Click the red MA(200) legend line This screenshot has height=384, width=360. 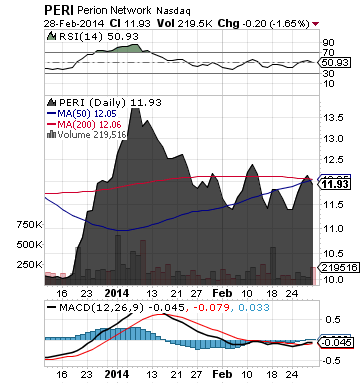coord(51,124)
